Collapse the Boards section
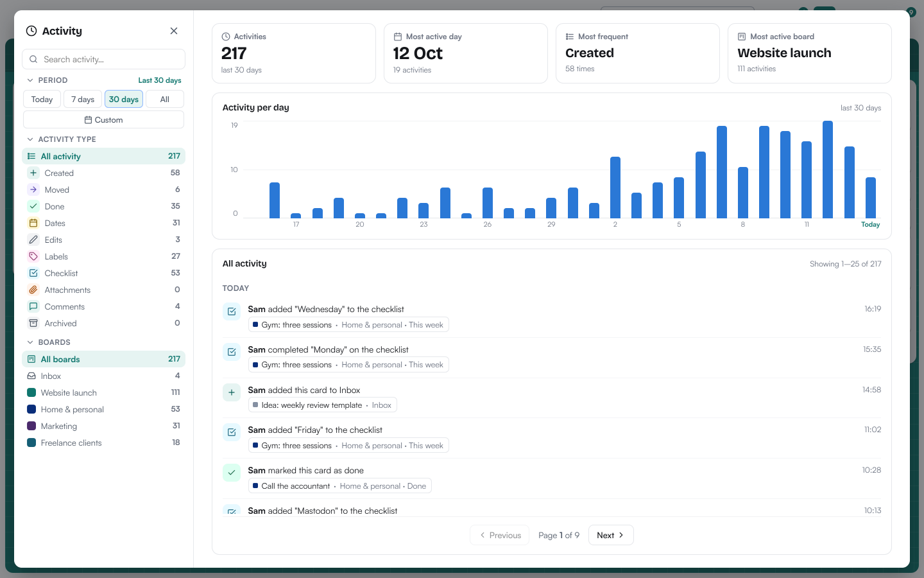The width and height of the screenshot is (924, 578). pos(30,342)
